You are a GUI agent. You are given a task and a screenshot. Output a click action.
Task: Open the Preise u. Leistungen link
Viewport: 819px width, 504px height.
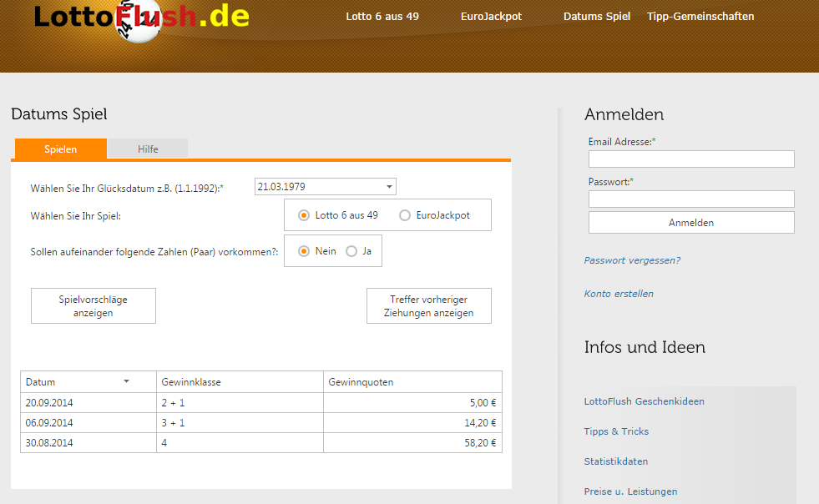(630, 491)
